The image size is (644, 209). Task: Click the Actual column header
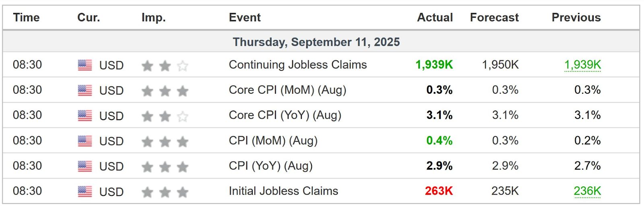pyautogui.click(x=435, y=18)
